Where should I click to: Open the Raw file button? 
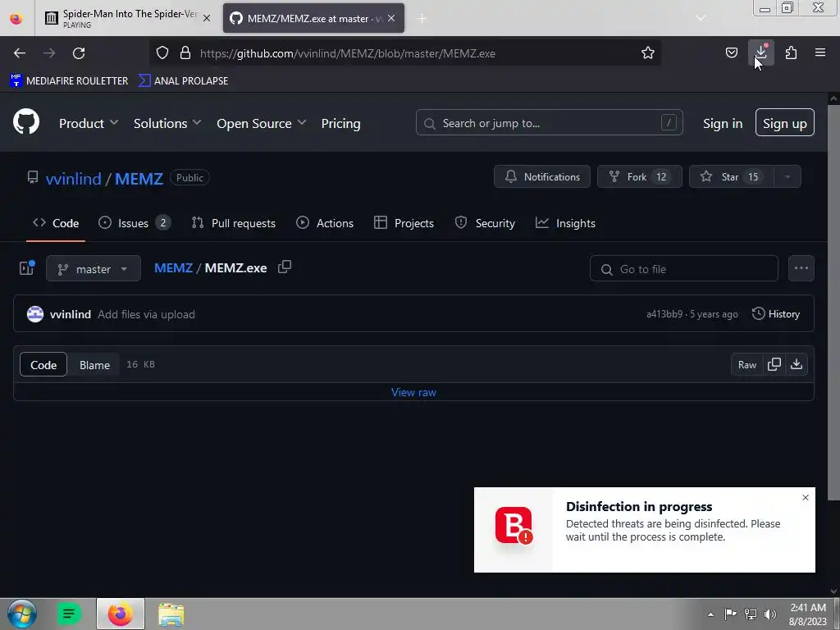pos(747,365)
